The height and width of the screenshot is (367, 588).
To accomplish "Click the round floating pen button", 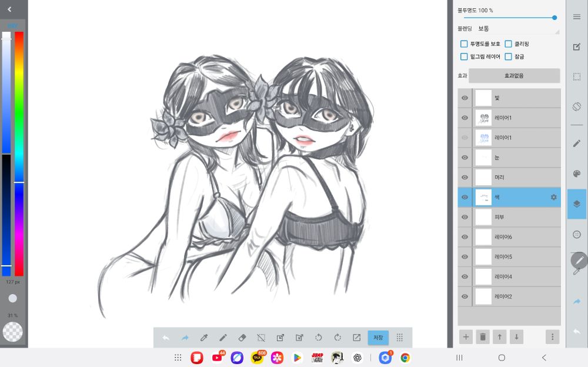I will pyautogui.click(x=579, y=261).
